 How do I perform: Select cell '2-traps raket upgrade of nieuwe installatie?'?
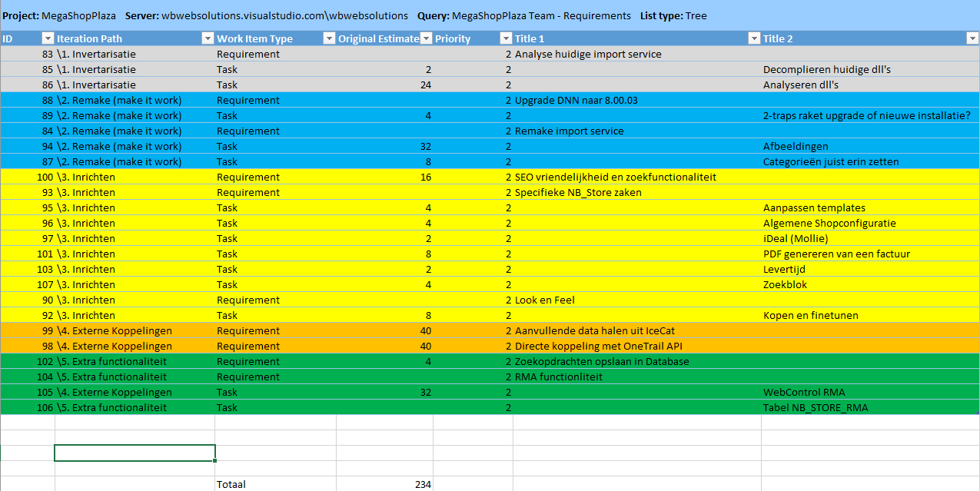tap(870, 115)
